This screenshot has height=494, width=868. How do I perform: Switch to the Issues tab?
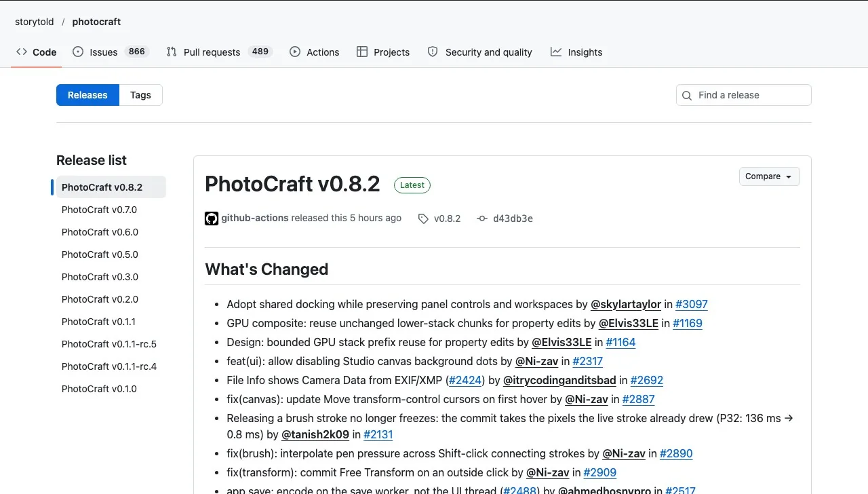tap(110, 52)
